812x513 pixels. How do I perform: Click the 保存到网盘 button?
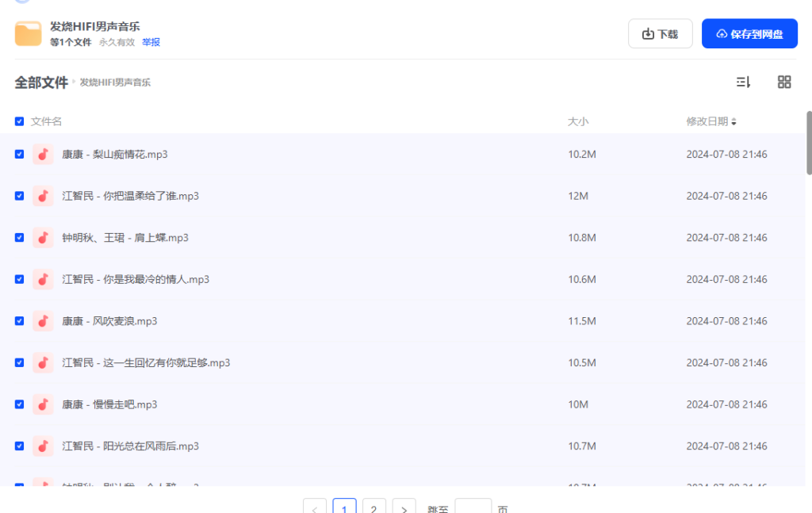749,33
